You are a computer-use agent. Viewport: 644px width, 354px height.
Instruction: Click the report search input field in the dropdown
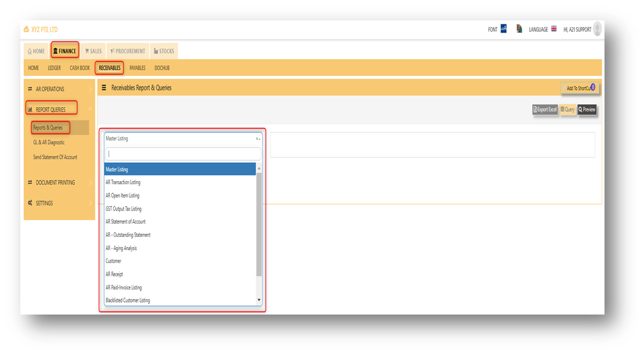183,154
